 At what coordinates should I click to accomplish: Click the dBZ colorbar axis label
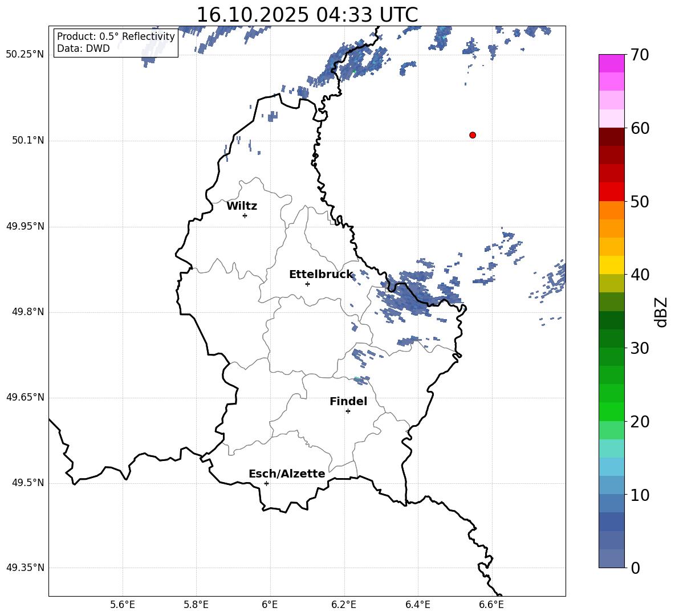[x=661, y=312]
